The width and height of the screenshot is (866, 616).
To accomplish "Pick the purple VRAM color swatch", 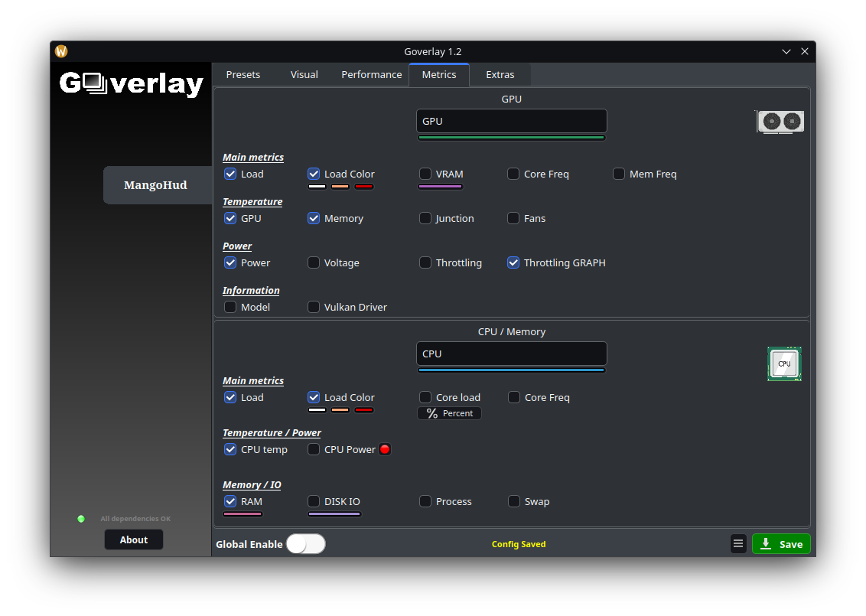I will pos(440,187).
